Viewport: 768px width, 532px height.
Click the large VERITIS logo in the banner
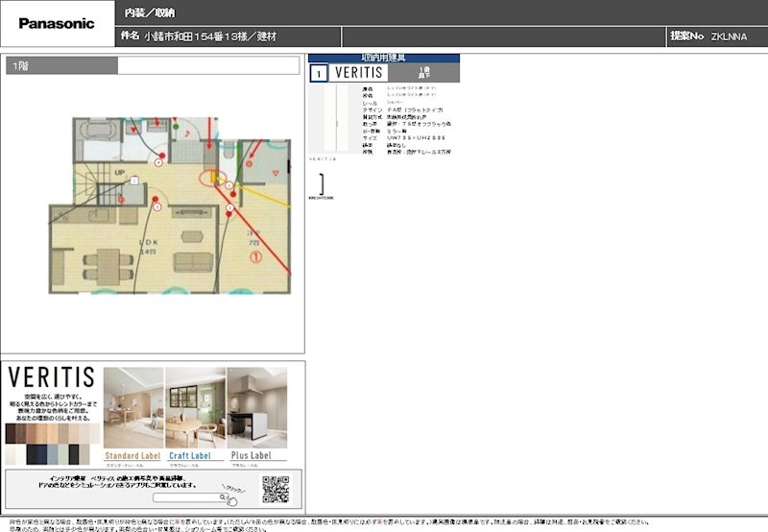[51, 377]
